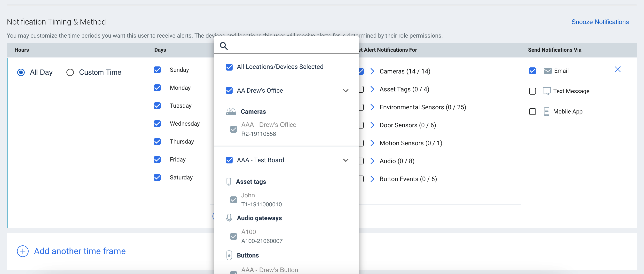
Task: Open Snooze Notifications
Action: pyautogui.click(x=600, y=22)
